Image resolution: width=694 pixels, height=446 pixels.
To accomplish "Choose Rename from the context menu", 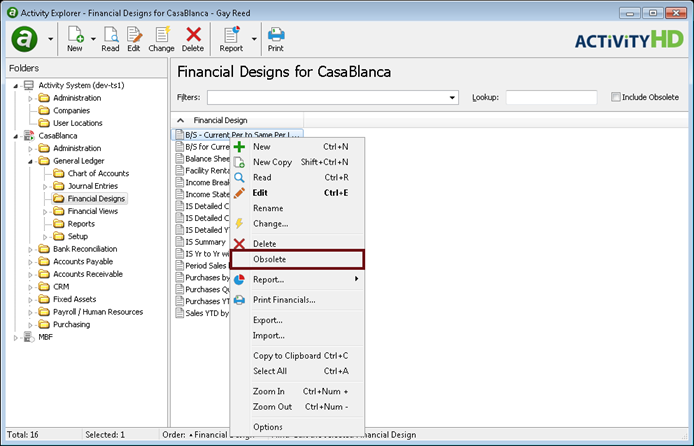I will [x=297, y=208].
